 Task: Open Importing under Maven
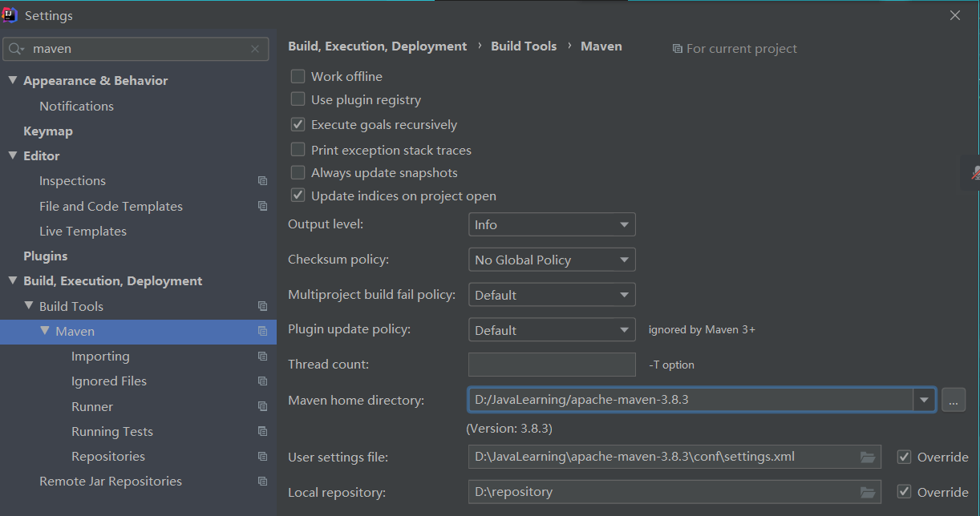pos(100,356)
